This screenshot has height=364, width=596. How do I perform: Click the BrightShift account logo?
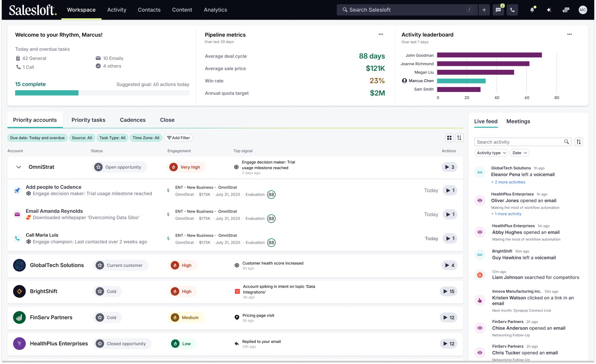coord(19,291)
